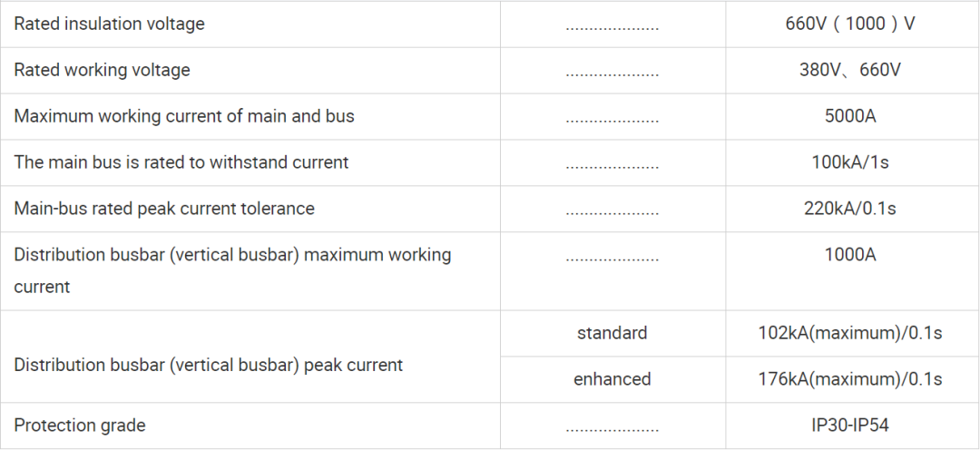
Task: Click the 102kA(maximum)/0.1s value
Action: [850, 333]
